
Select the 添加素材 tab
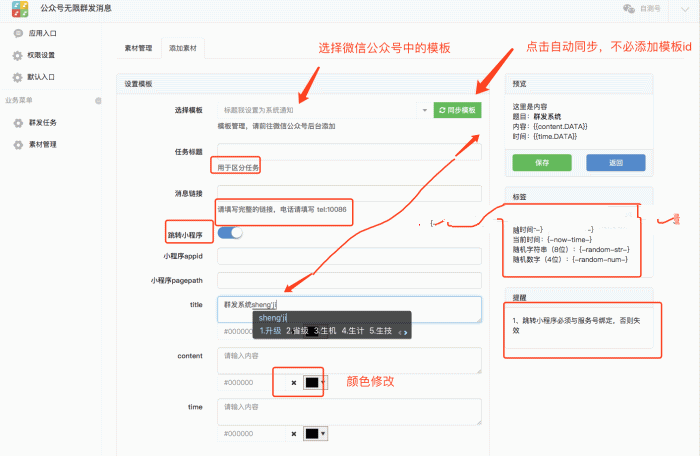pos(182,47)
